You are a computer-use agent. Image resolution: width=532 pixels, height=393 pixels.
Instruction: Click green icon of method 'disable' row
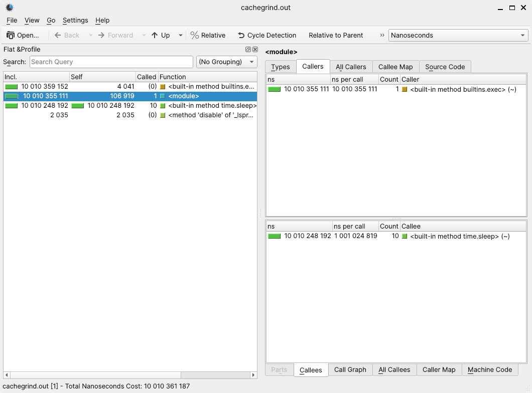coord(163,115)
